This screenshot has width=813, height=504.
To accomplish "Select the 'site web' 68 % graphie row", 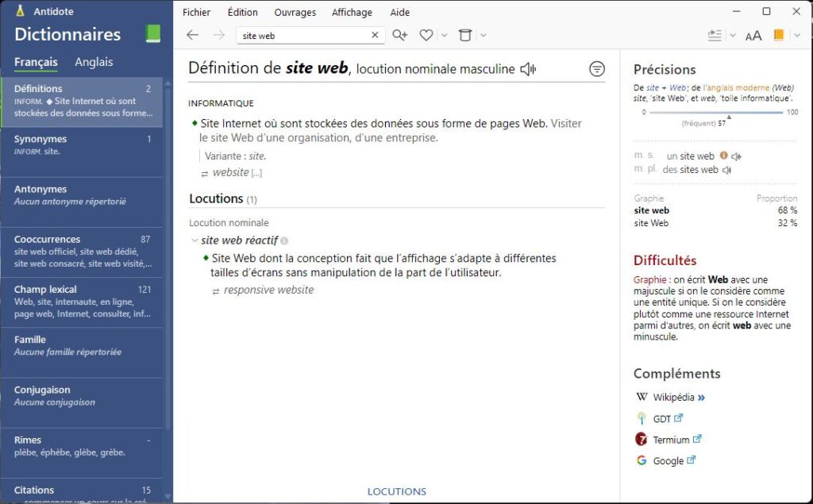I will [x=715, y=210].
